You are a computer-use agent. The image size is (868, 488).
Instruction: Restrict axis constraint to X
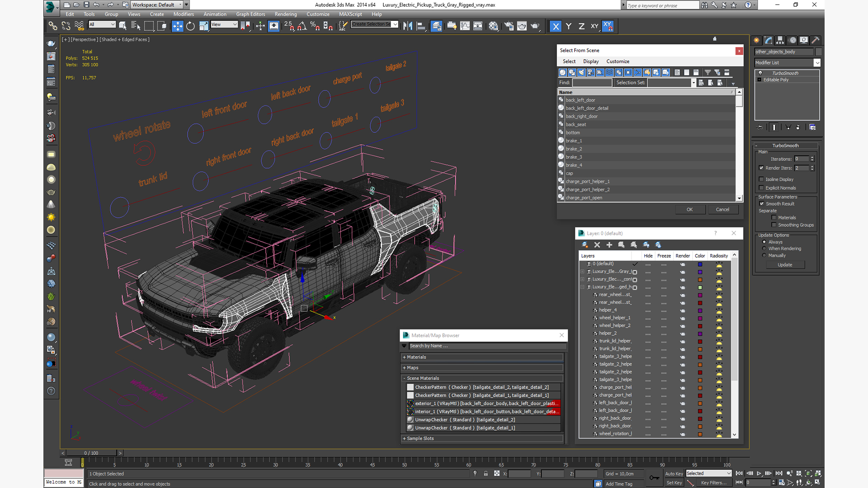click(x=556, y=26)
